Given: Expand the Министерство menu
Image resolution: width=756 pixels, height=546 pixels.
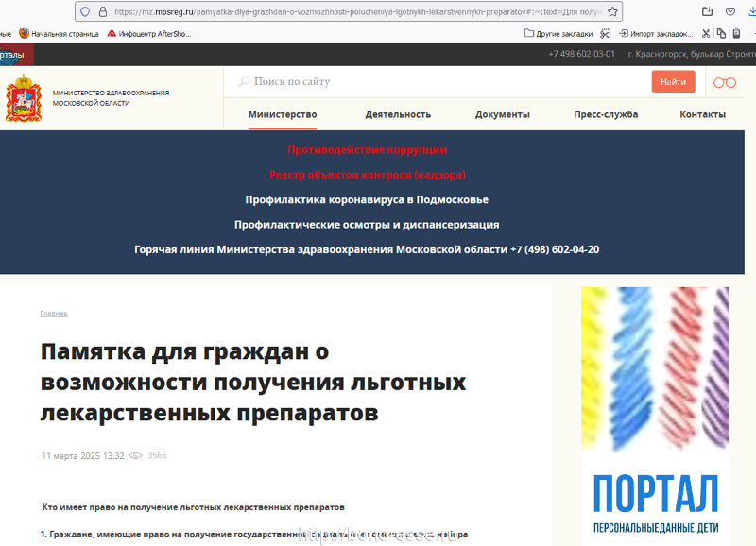Looking at the screenshot, I should pos(283,114).
